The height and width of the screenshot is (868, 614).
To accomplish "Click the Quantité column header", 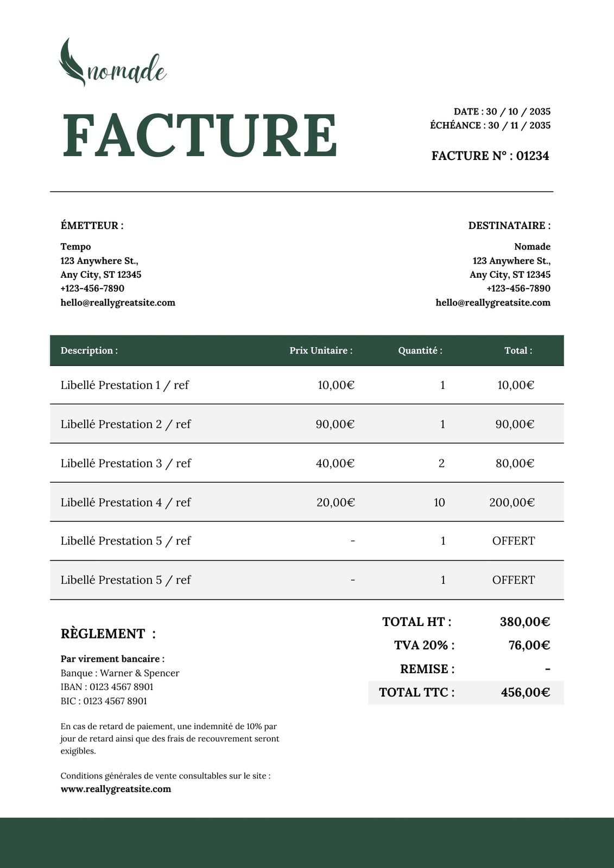I will (x=420, y=350).
